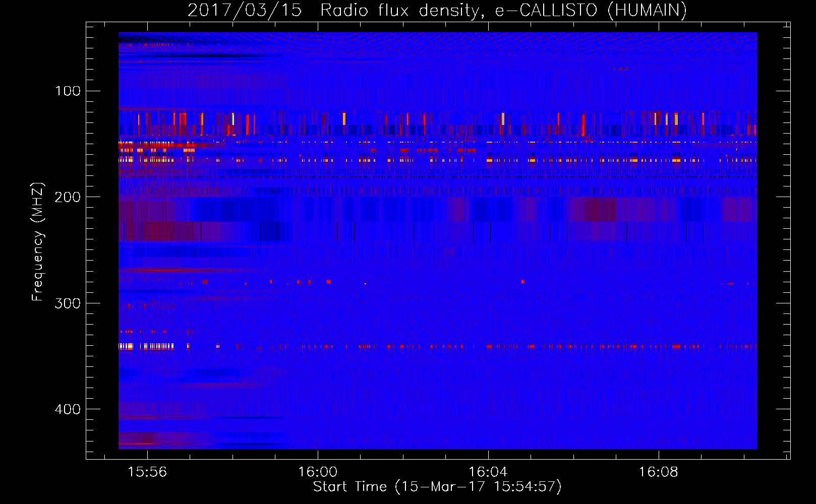Select the "Frequency (MHZ)" y-axis label

point(38,242)
